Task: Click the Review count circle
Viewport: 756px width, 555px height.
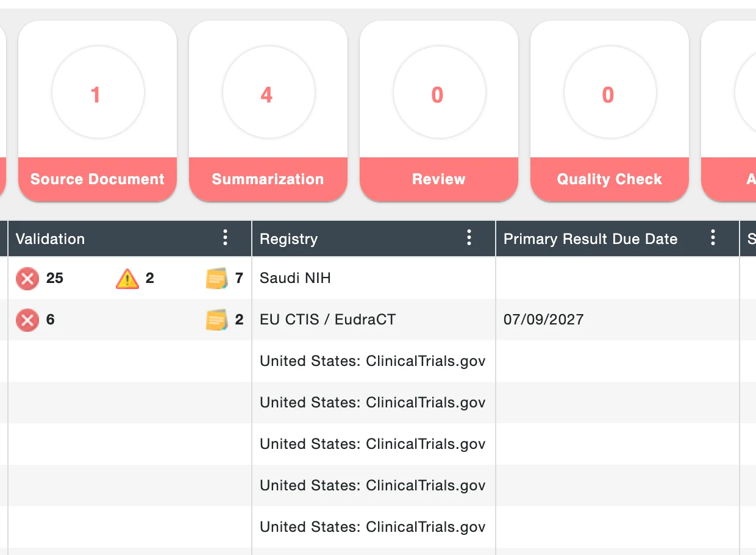Action: coord(439,93)
